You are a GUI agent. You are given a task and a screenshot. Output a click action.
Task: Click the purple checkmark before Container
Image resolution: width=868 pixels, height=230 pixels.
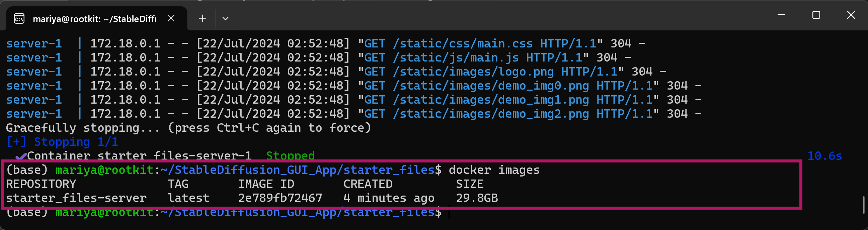point(21,156)
